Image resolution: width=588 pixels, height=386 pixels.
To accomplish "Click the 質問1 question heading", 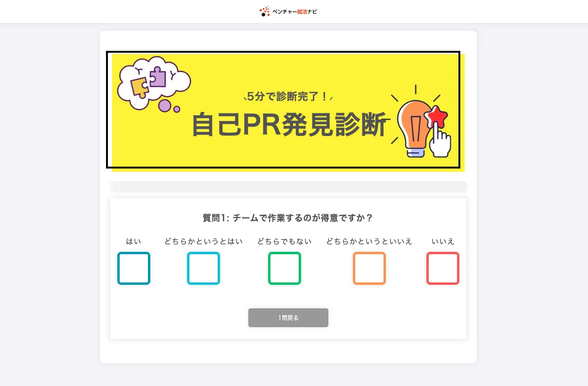I will (x=288, y=218).
